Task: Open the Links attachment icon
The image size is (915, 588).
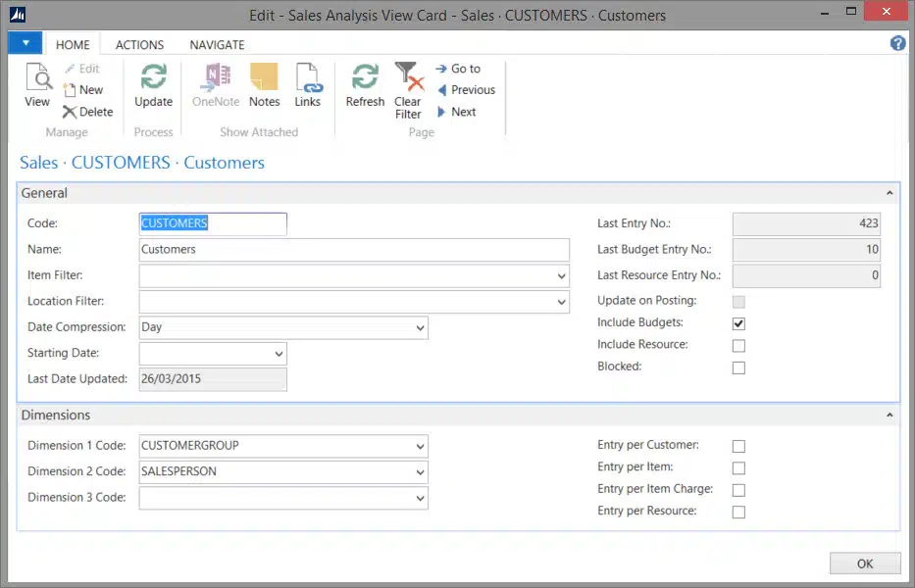Action: 308,85
